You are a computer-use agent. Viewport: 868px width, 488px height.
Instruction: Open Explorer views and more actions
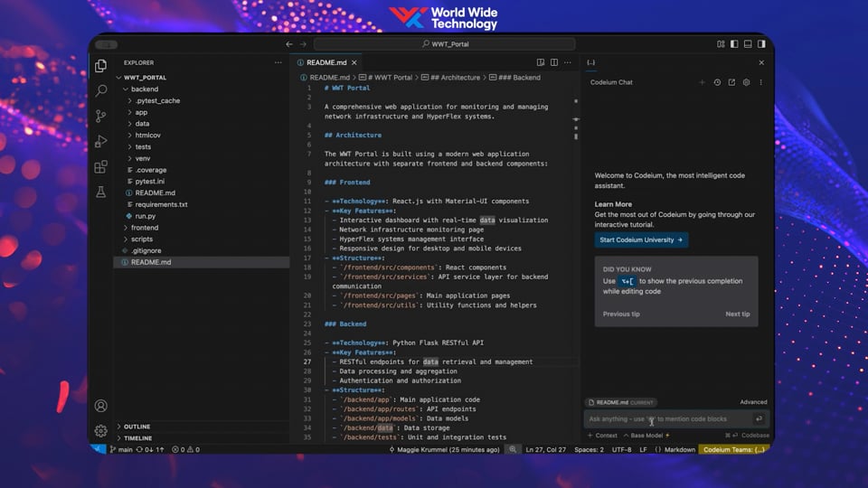click(x=278, y=62)
